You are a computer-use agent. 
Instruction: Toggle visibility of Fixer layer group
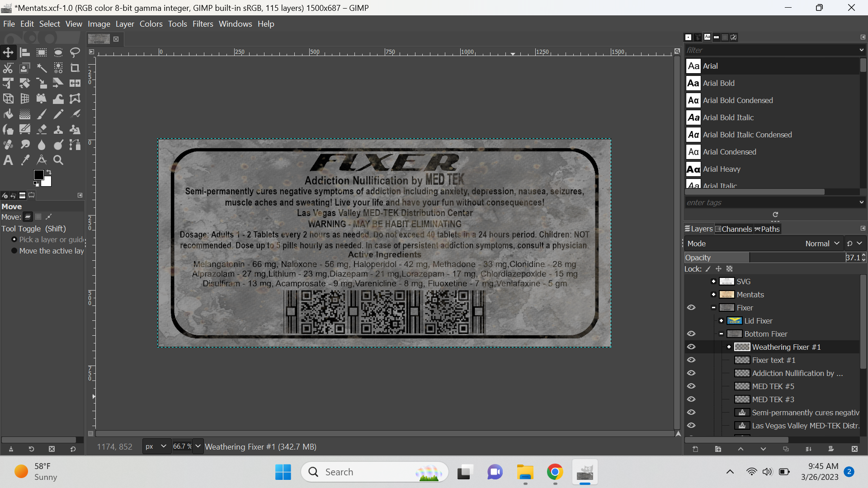(x=691, y=308)
